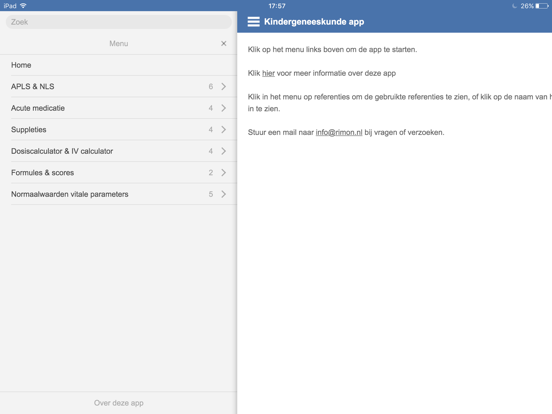
Task: Tap the count 6 beside APLS & NLS
Action: 211,87
